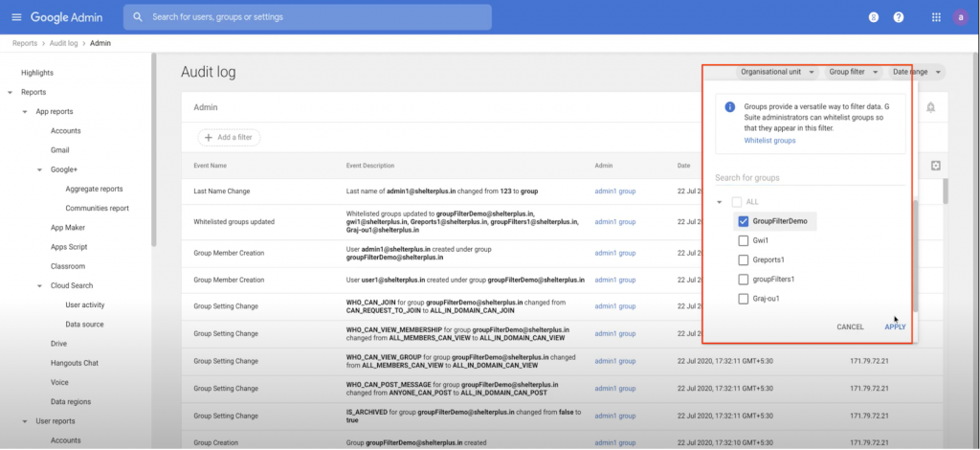Click the Add a filter chip
Viewport: 980px width, 450px height.
click(x=229, y=138)
